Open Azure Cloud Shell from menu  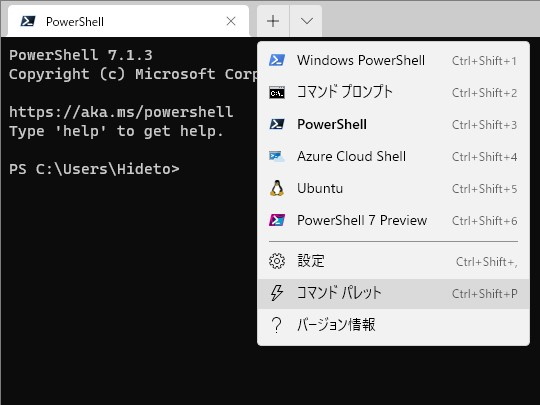[x=393, y=156]
